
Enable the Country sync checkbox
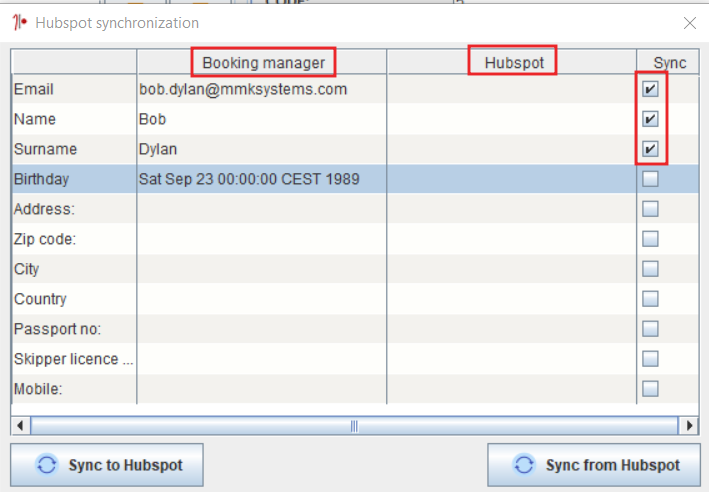650,298
